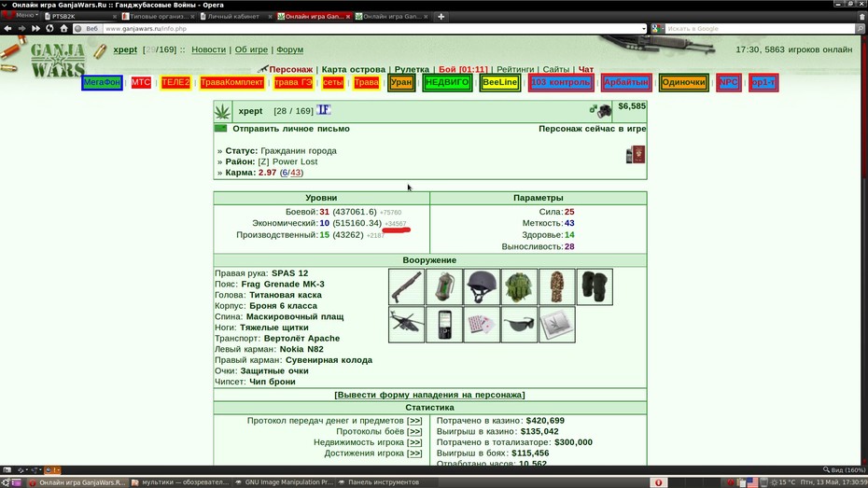Image resolution: width=868 pixels, height=488 pixels.
Task: Switch to the Личный кабинет tab
Action: pos(236,17)
